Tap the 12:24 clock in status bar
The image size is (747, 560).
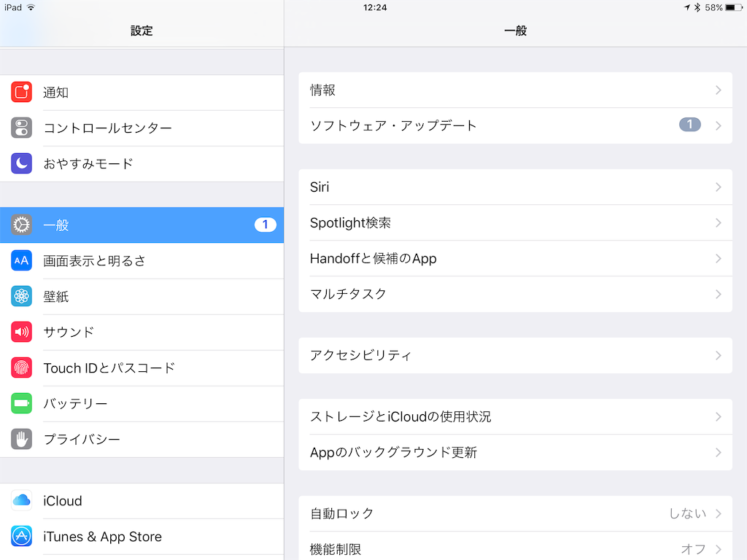pos(375,7)
